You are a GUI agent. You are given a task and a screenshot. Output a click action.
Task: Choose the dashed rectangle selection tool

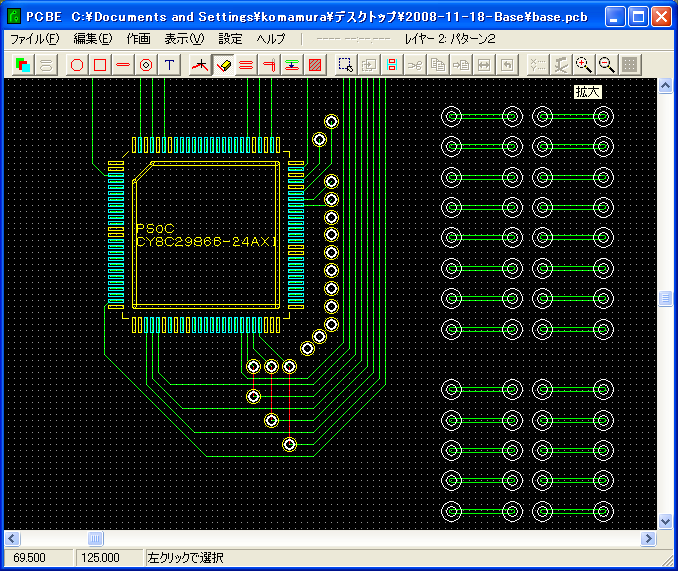click(x=345, y=65)
